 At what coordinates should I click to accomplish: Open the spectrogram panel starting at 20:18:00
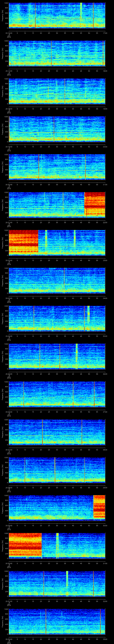pos(57,91)
